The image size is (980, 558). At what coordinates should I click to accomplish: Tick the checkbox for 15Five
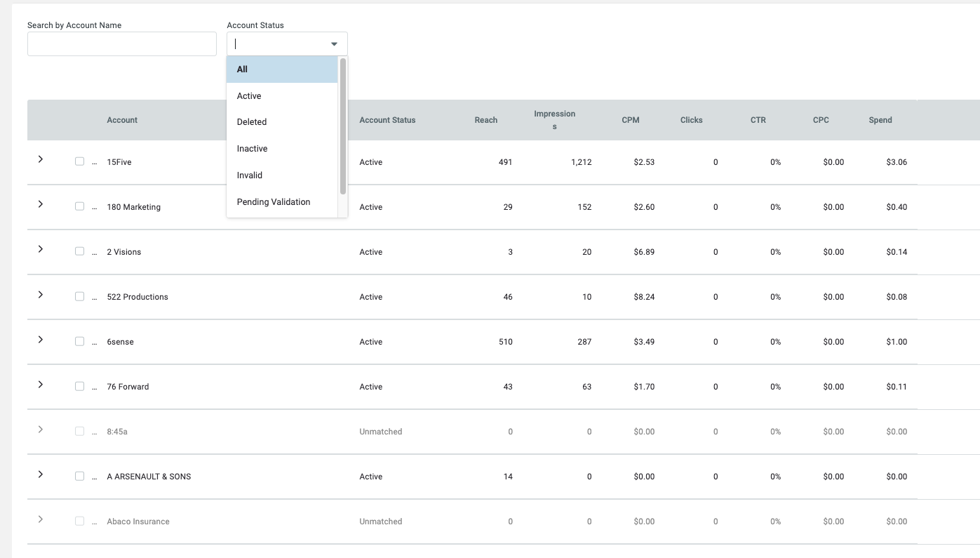[x=79, y=161]
